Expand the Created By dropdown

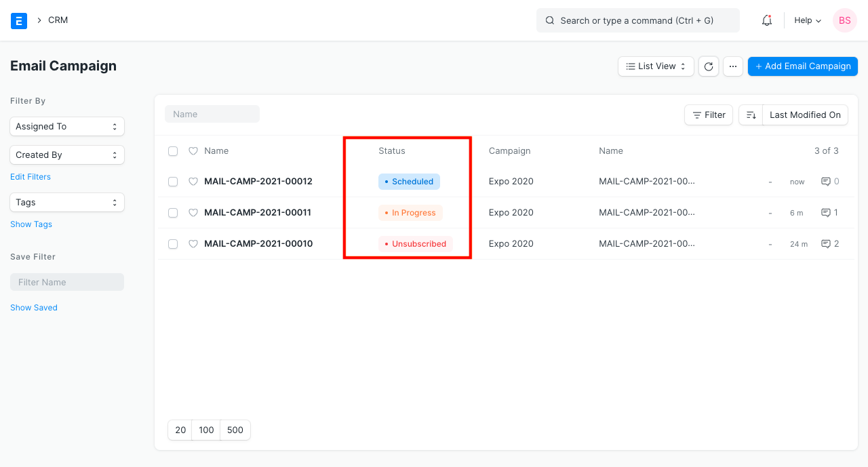[x=66, y=155]
